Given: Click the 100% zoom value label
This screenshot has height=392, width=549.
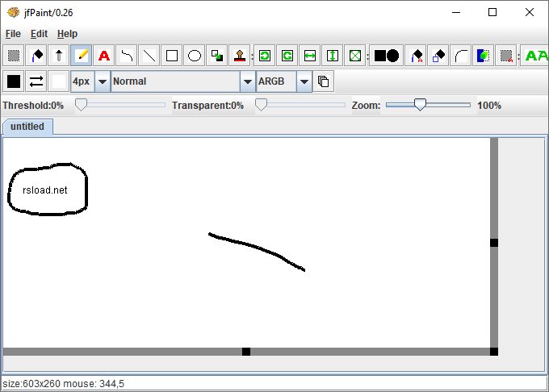Looking at the screenshot, I should 489,105.
